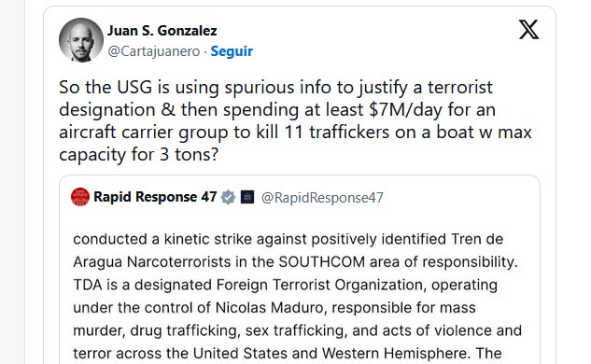Click the red Rapid Response 47 avatar
Viewport: 591px width, 364px height.
(80, 197)
